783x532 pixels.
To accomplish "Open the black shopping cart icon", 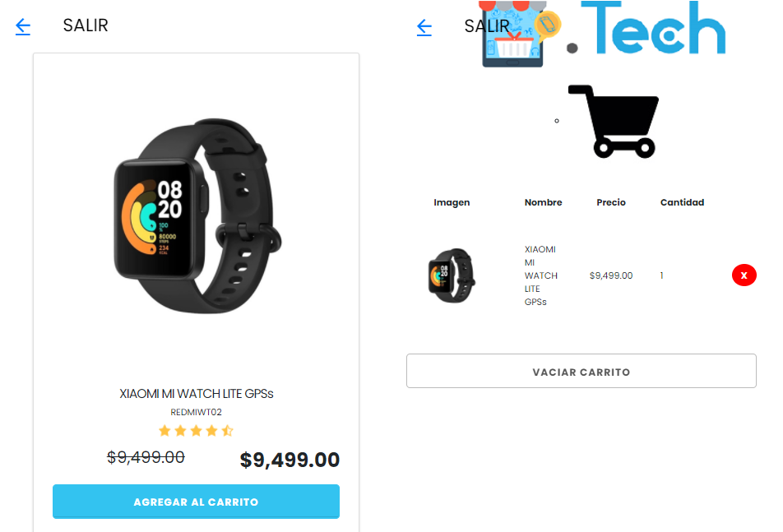I will pyautogui.click(x=614, y=121).
